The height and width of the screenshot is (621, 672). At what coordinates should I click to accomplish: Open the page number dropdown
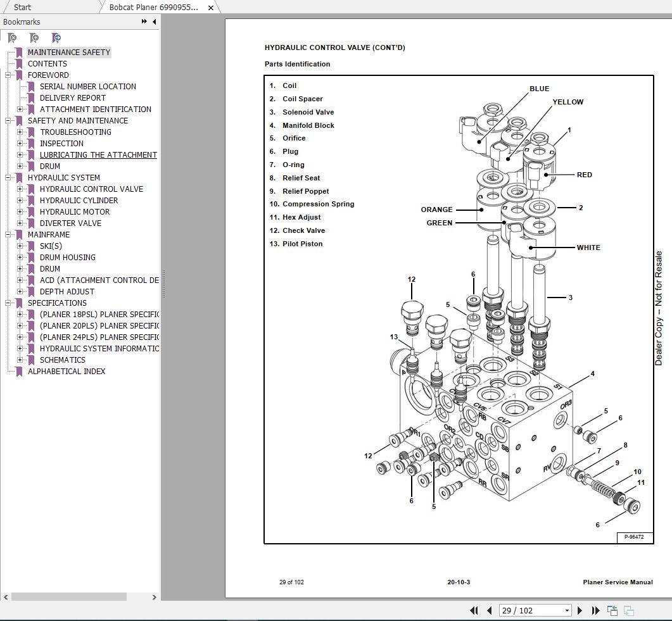(x=567, y=610)
